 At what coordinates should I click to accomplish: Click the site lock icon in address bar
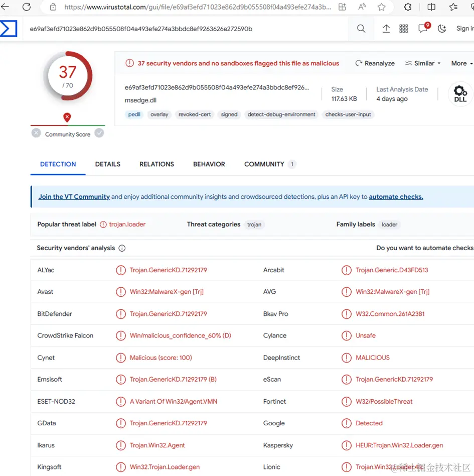coord(53,7)
